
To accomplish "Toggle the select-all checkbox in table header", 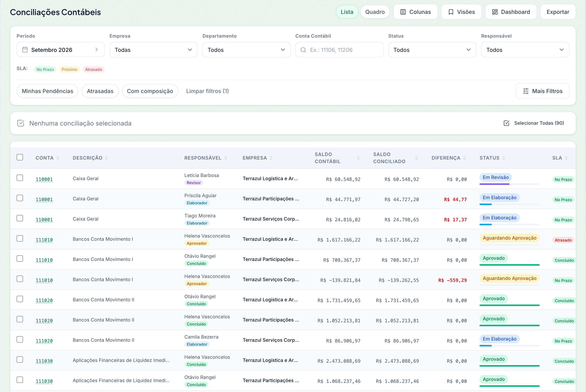I will click(20, 157).
